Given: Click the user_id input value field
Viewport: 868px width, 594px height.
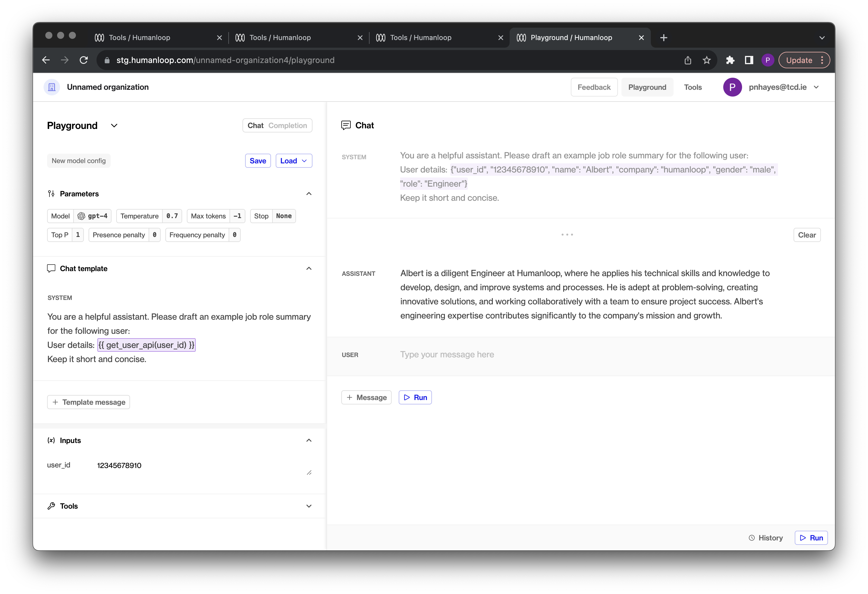Looking at the screenshot, I should (x=204, y=465).
